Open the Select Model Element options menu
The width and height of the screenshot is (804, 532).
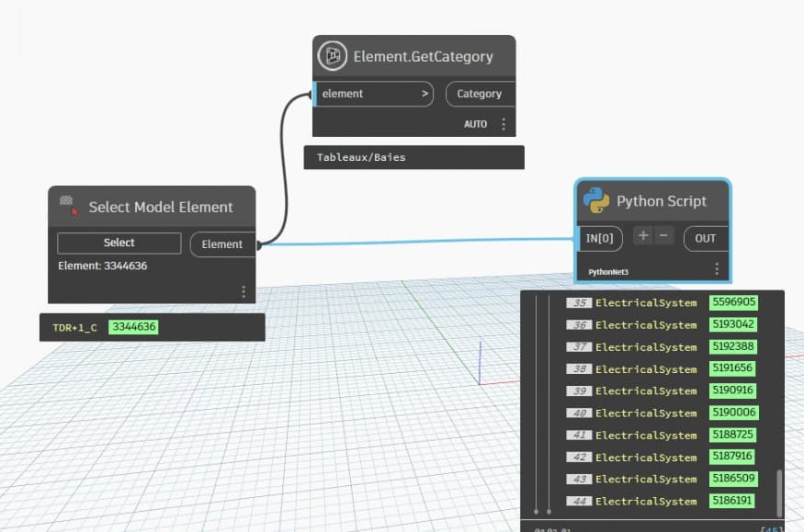coord(243,291)
